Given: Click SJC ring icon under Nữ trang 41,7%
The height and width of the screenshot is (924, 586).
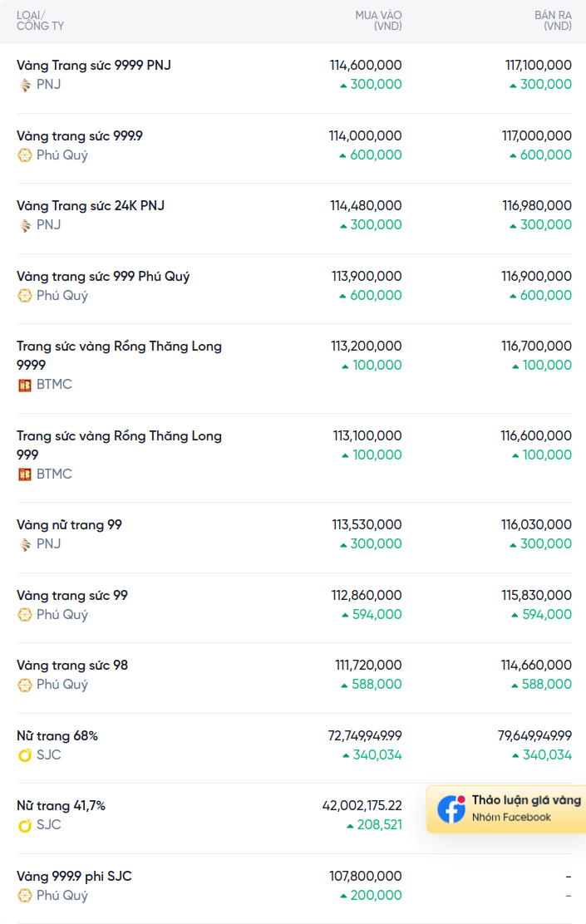Looking at the screenshot, I should [25, 826].
